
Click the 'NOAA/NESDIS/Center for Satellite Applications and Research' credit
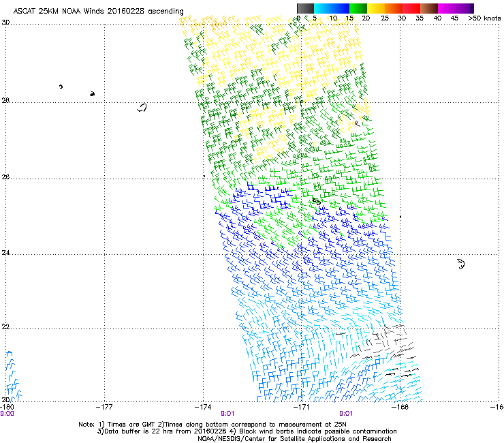pyautogui.click(x=294, y=439)
